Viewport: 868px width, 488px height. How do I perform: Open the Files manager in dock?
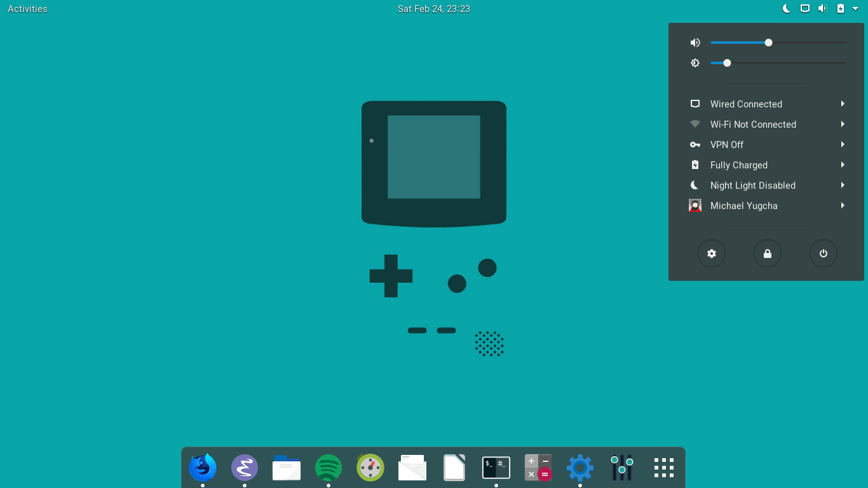click(287, 468)
